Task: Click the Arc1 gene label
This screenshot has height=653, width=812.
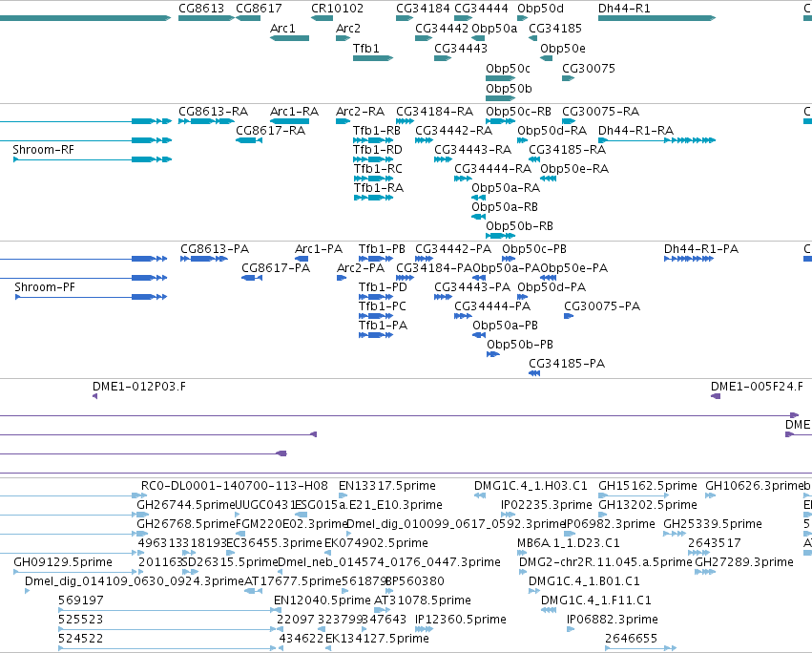Action: click(x=282, y=28)
